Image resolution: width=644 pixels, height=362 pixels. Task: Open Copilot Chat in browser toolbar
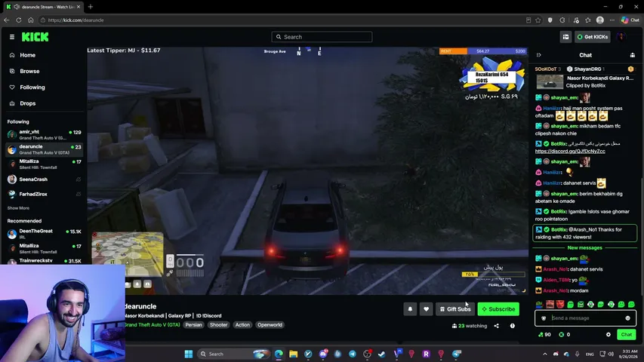click(x=630, y=20)
